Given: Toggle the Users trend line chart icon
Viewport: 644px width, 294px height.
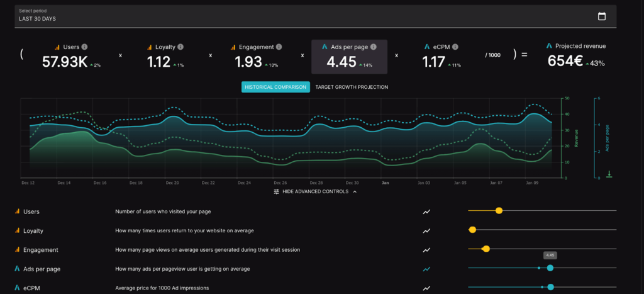Looking at the screenshot, I should 426,212.
